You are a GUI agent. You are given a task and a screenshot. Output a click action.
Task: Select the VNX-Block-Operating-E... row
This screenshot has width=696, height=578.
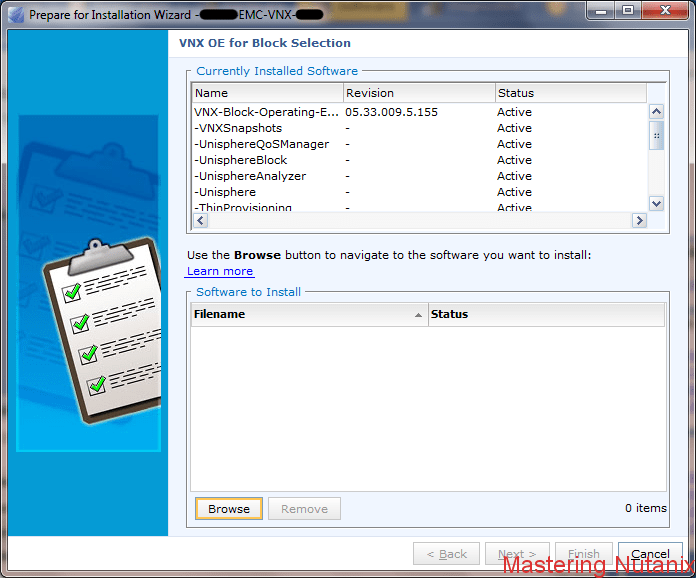coord(419,112)
